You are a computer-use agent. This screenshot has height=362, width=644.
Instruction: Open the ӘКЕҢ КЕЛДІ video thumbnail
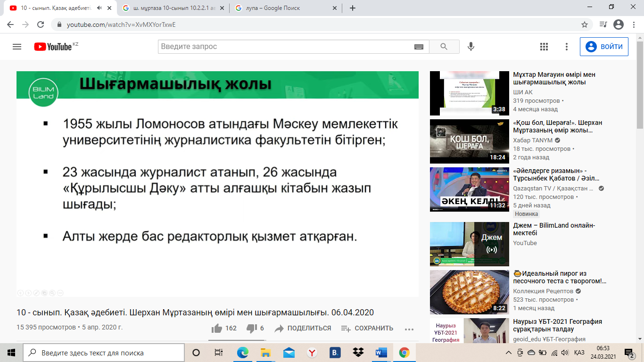pyautogui.click(x=470, y=189)
